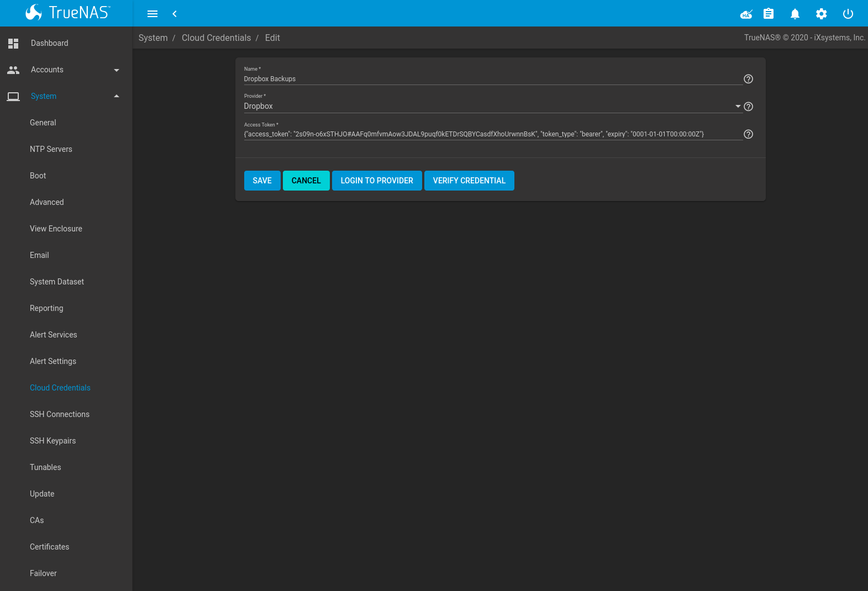The image size is (868, 591).
Task: Show help for Provider field
Action: [748, 107]
